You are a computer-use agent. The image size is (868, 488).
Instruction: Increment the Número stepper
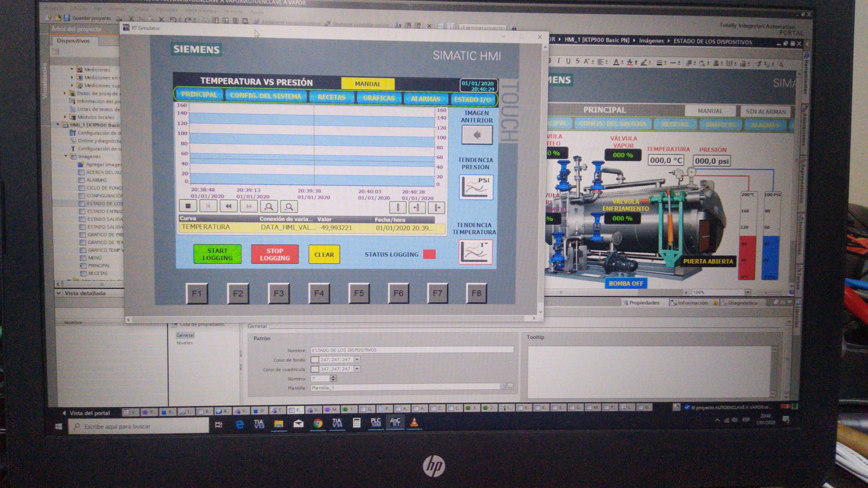pyautogui.click(x=333, y=377)
